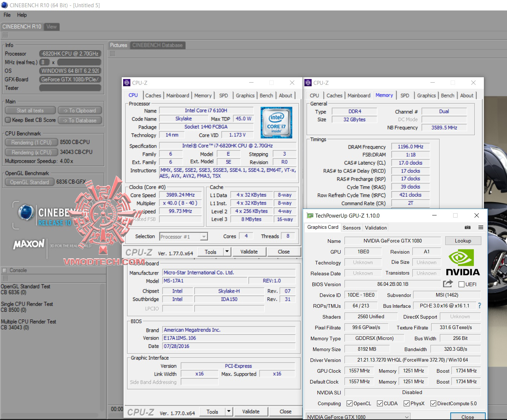The height and width of the screenshot is (420, 507).
Task: Click the BIOS export share icon
Action: tap(448, 284)
